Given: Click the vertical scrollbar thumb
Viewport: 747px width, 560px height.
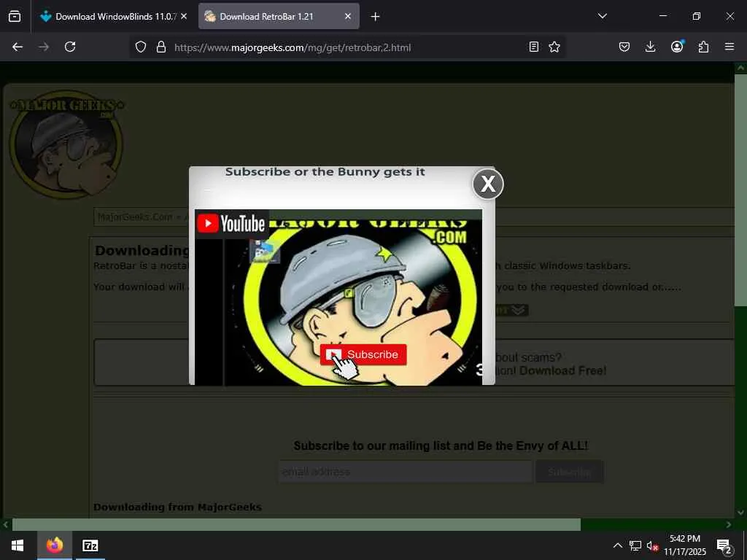Looking at the screenshot, I should [740, 190].
